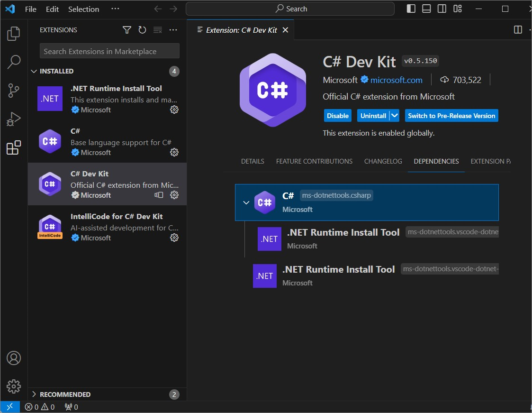Uninstall the C# Dev Kit extension

click(373, 116)
